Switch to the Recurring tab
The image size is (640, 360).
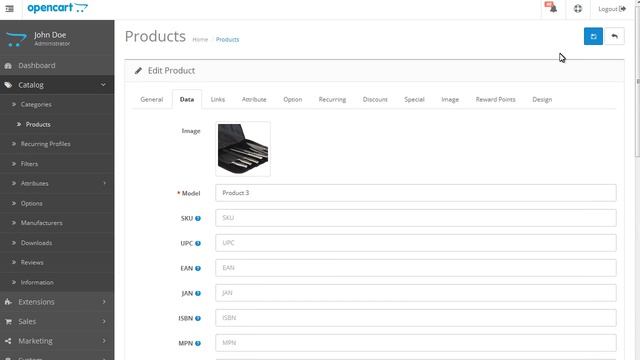332,99
